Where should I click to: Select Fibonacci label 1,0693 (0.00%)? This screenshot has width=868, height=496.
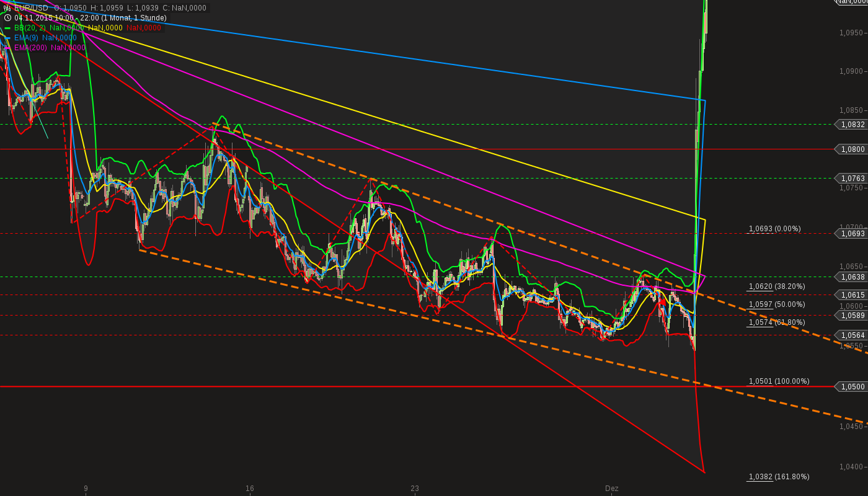774,229
